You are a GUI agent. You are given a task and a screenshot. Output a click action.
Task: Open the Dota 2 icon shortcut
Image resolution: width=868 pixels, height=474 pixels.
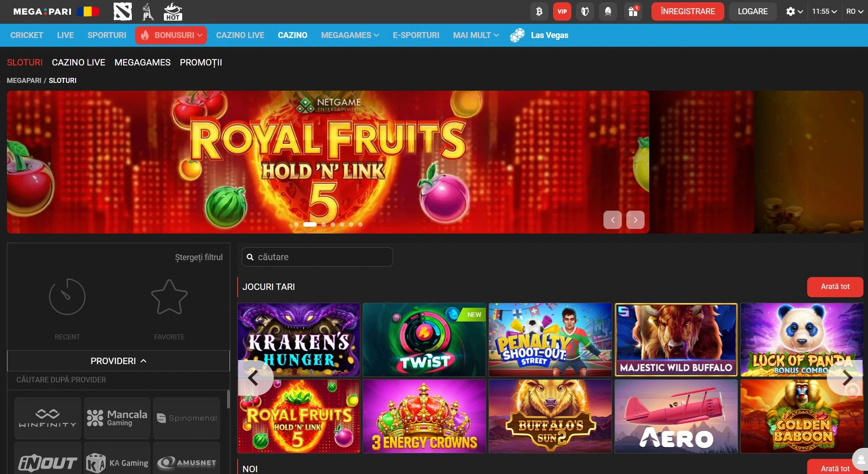122,11
